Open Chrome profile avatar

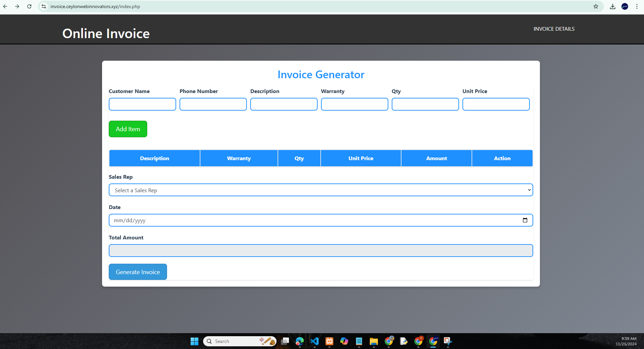pyautogui.click(x=625, y=6)
